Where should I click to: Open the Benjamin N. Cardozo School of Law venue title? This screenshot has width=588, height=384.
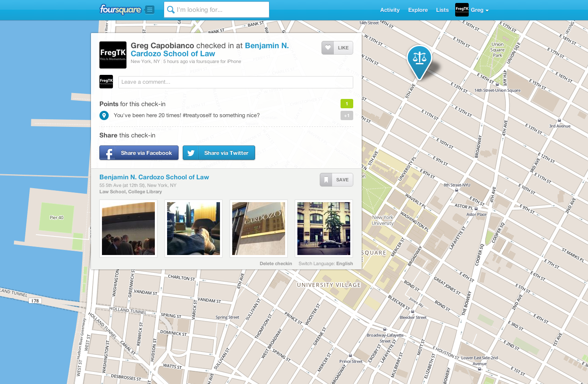[154, 177]
